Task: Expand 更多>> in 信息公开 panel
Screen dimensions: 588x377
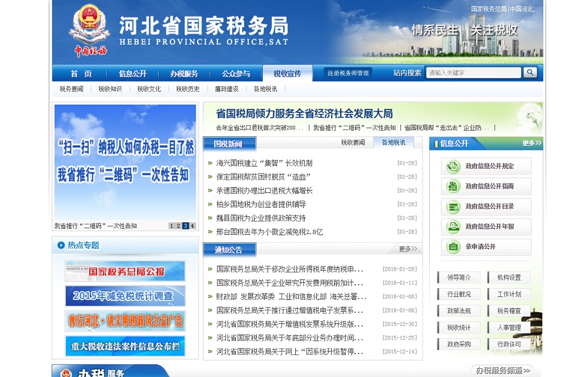Action: pyautogui.click(x=532, y=143)
